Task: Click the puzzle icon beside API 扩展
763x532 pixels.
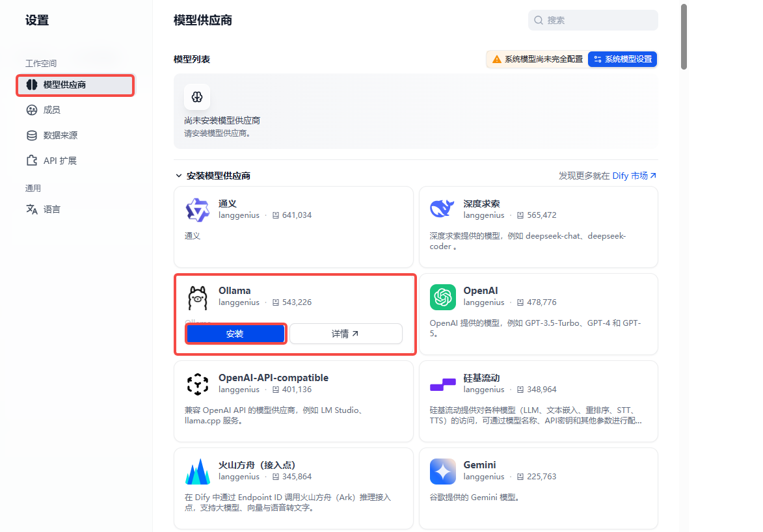Action: coord(32,161)
